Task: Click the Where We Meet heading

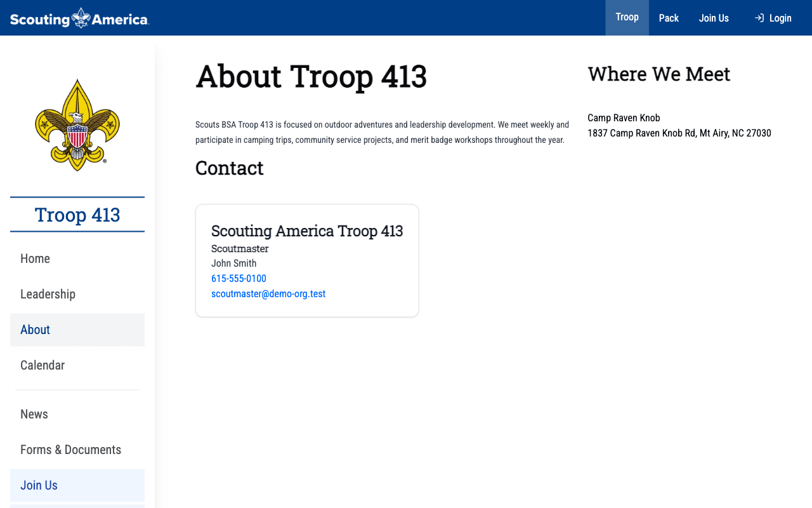Action: click(659, 74)
